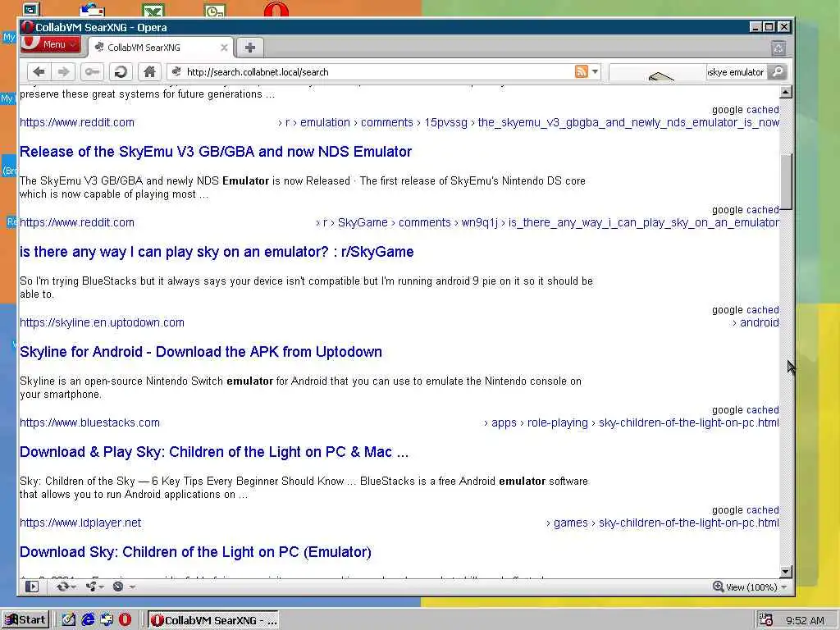Open the Windows Start menu
840x630 pixels.
point(25,620)
